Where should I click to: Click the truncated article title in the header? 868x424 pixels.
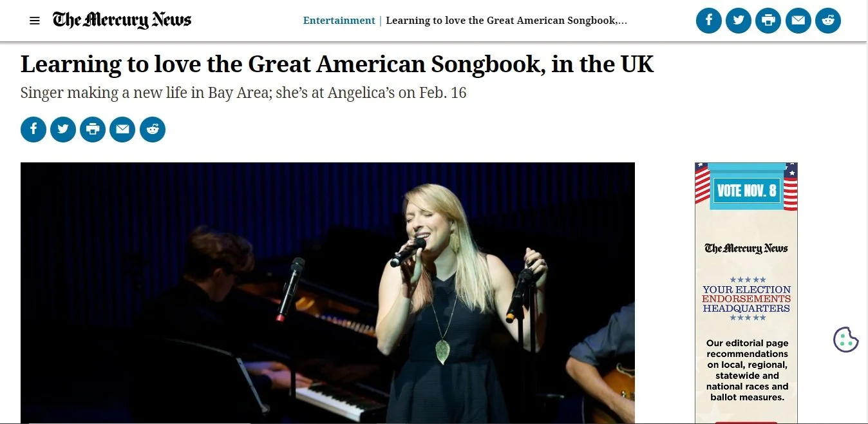[x=507, y=21]
